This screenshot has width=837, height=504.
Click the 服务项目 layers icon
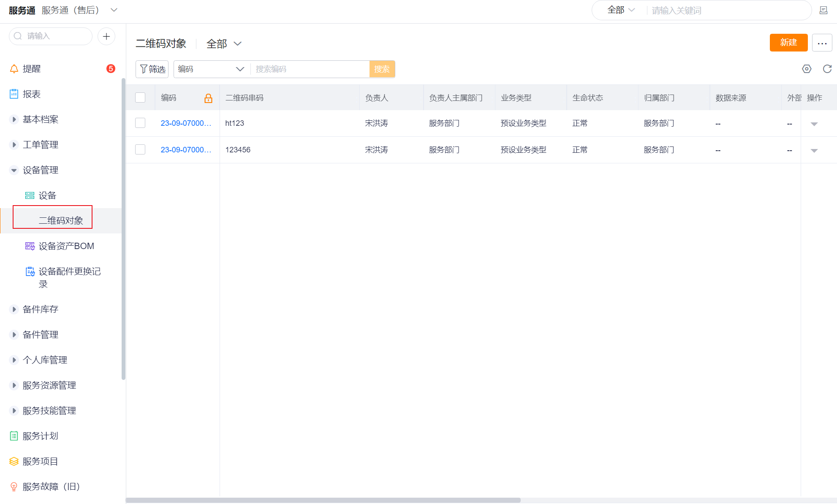[x=14, y=461]
